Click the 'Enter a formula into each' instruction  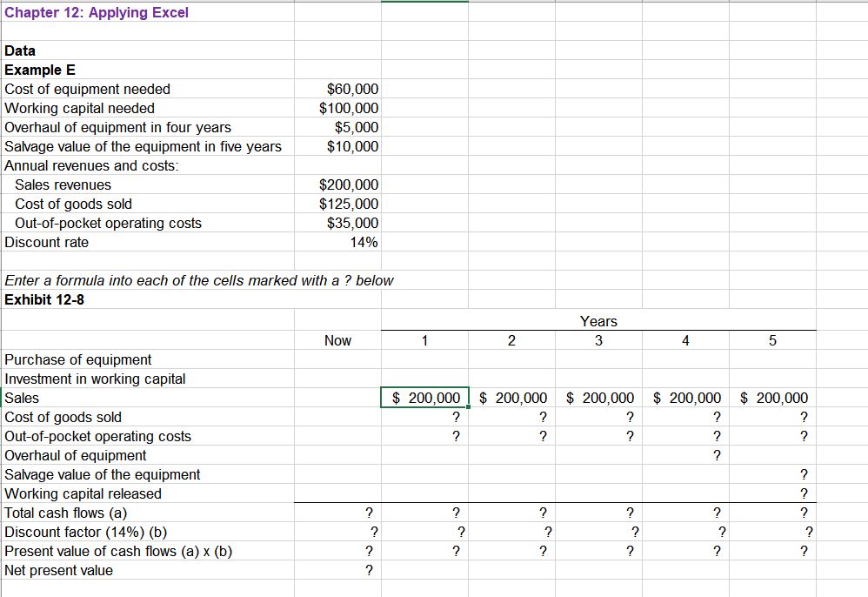tap(199, 280)
